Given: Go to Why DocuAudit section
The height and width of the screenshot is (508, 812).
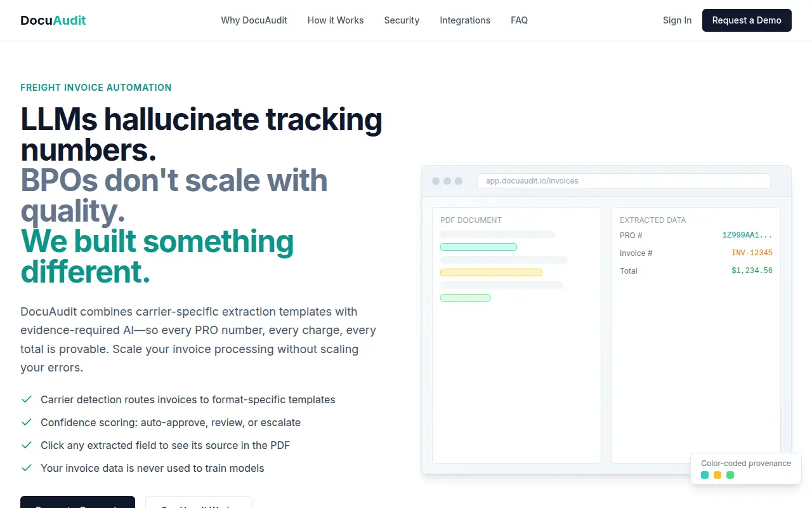Looking at the screenshot, I should coord(254,20).
